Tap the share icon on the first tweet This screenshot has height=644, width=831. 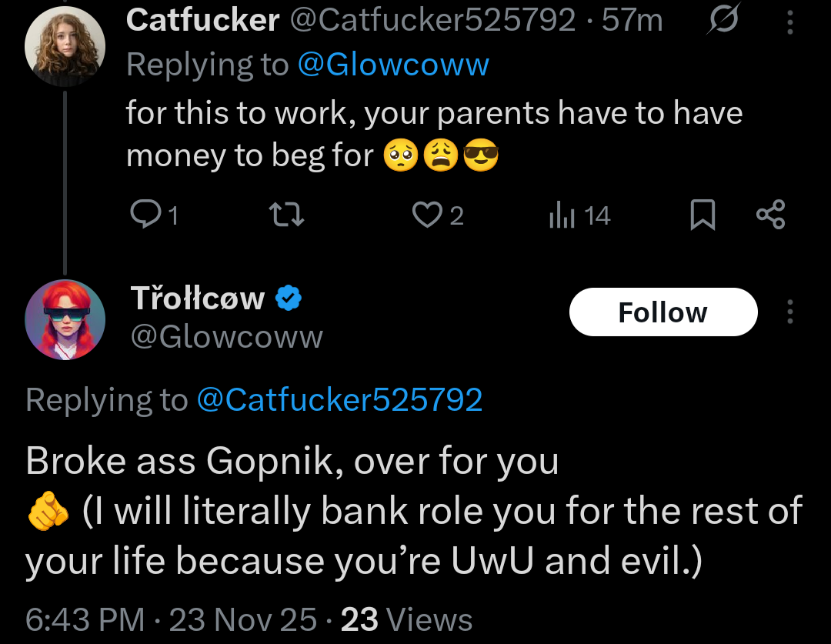[770, 215]
